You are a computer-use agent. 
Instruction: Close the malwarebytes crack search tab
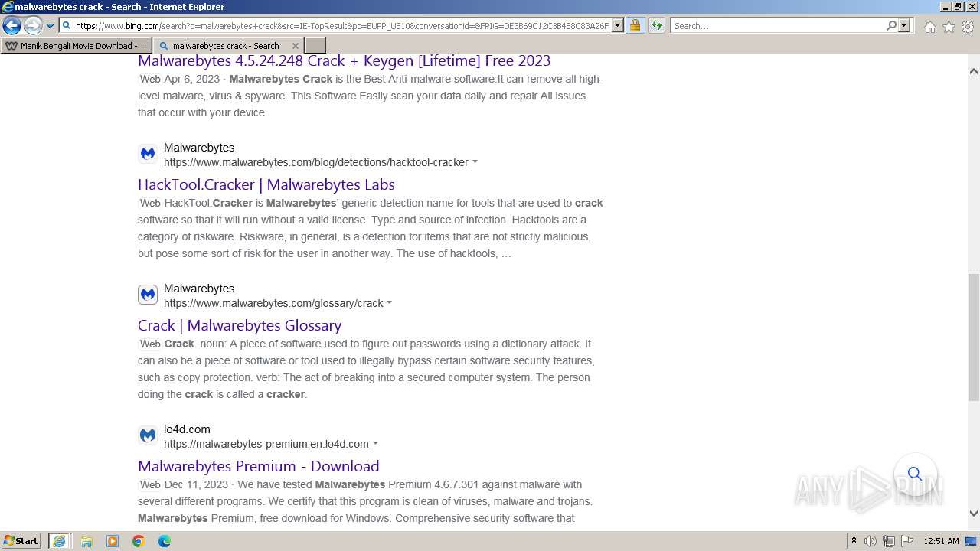296,45
